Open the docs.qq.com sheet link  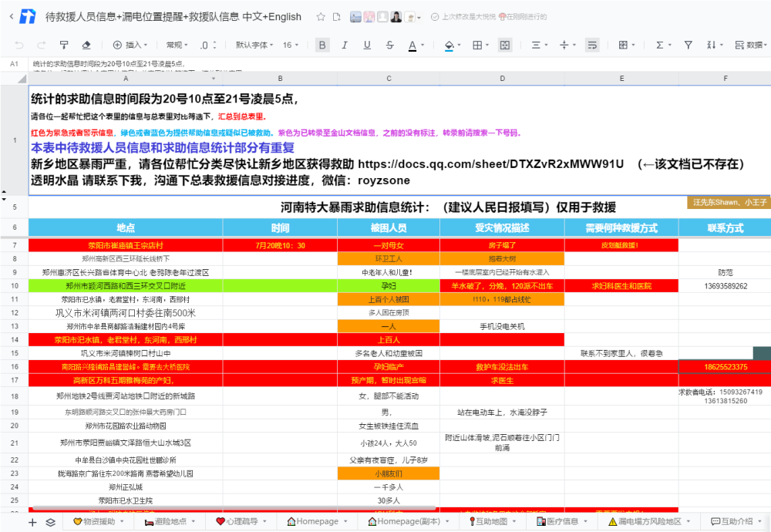pos(490,163)
